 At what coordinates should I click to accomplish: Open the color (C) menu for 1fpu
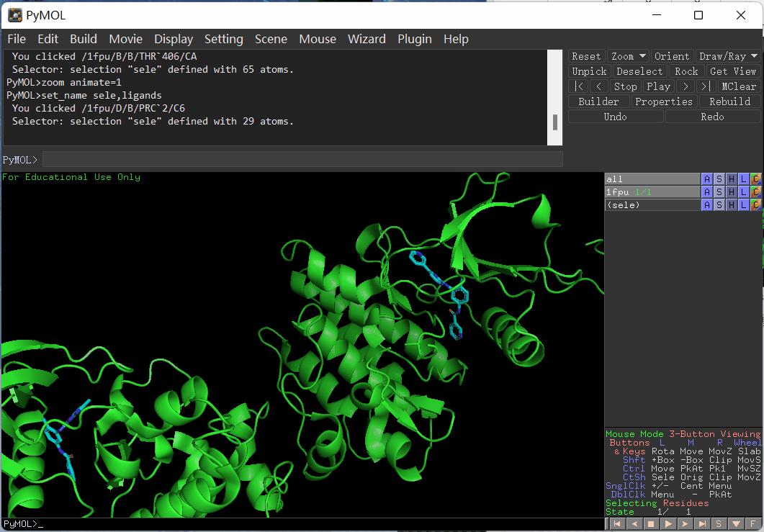pyautogui.click(x=755, y=192)
